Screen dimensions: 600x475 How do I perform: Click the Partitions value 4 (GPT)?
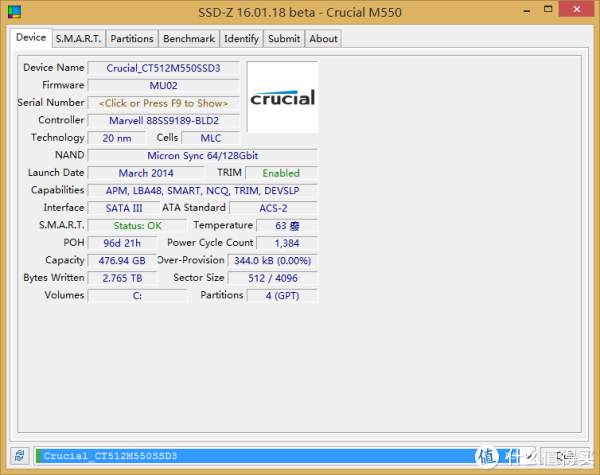coord(282,295)
